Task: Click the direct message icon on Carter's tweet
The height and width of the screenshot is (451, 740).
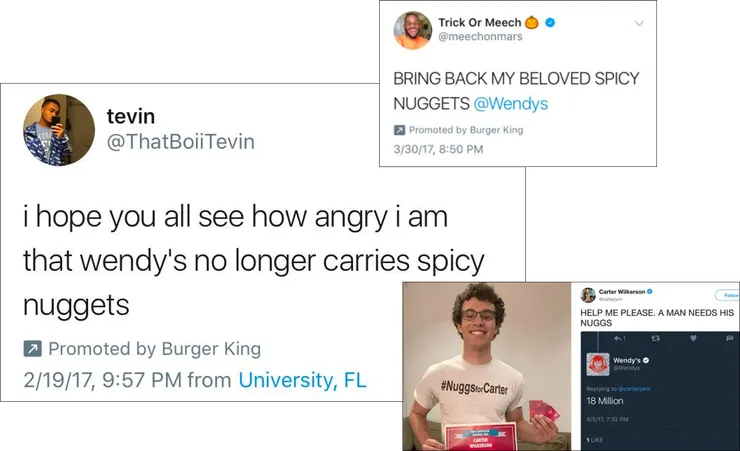Action: 730,338
